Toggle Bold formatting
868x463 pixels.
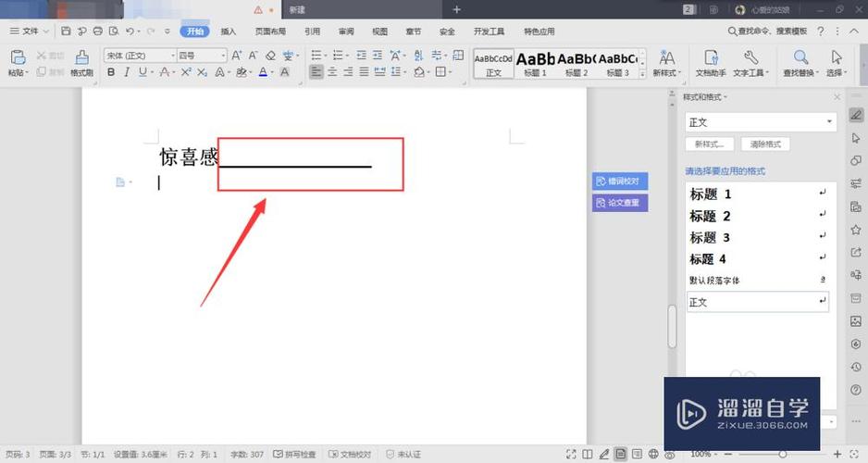[x=111, y=72]
